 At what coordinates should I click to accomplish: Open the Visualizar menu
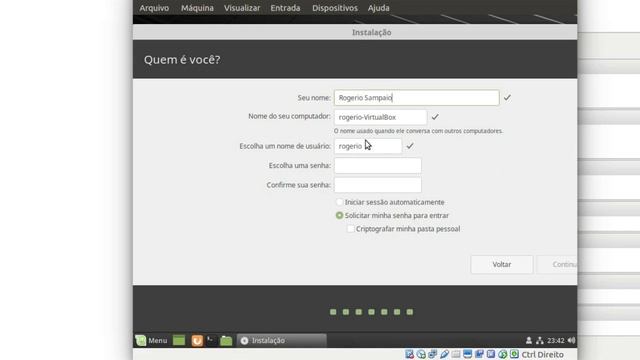pos(242,8)
